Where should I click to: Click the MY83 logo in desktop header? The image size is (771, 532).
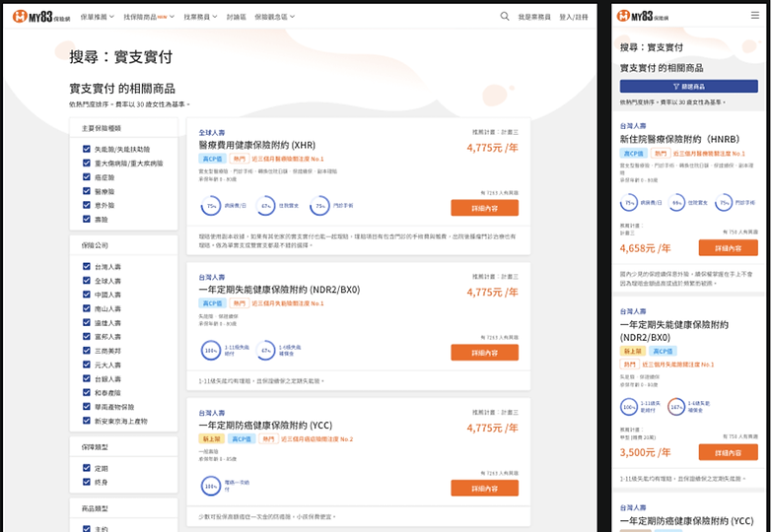41,16
